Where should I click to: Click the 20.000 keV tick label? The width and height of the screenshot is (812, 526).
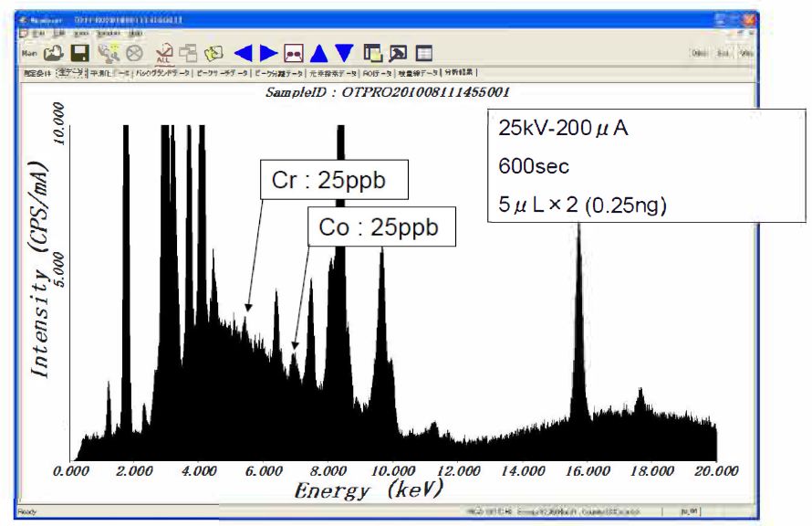tap(717, 471)
